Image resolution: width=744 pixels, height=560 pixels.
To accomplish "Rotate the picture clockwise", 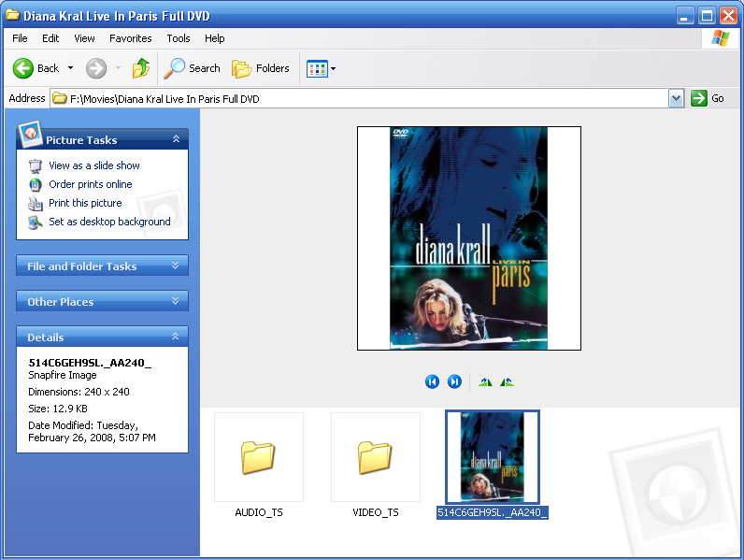I will 485,382.
